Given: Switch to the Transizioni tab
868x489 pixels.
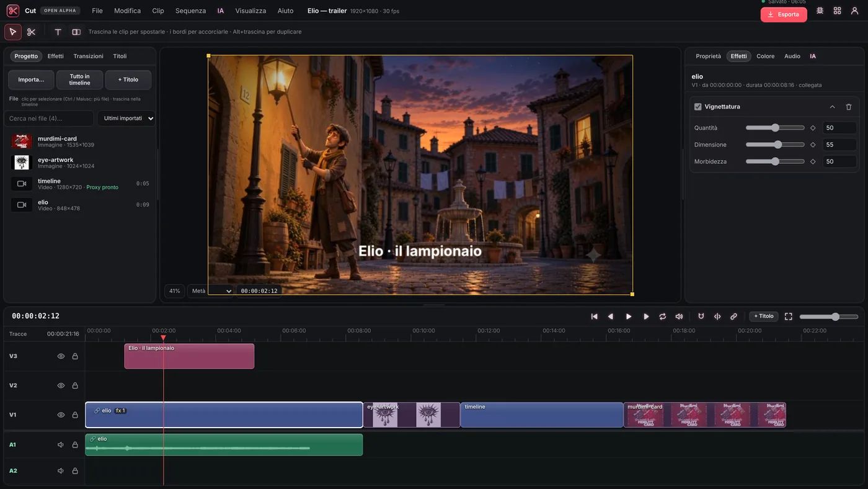Looking at the screenshot, I should click(x=88, y=56).
